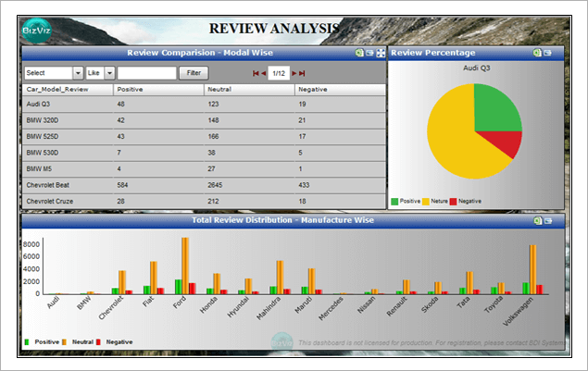Click Positive value 584 in table
This screenshot has width=588, height=371.
[x=122, y=185]
